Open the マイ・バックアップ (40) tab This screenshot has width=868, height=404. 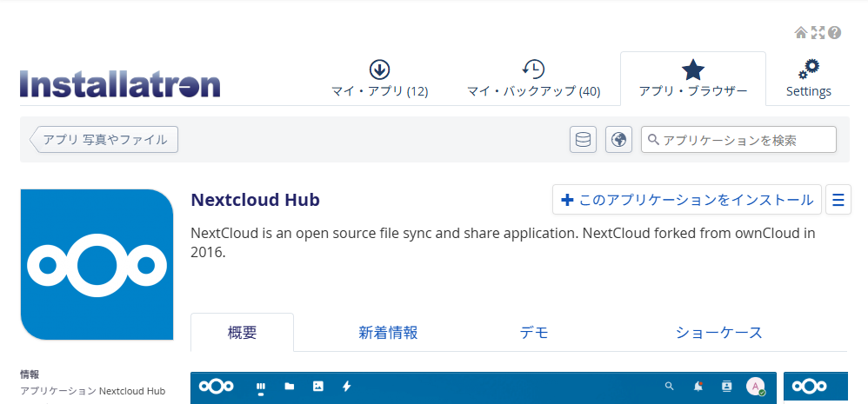534,78
